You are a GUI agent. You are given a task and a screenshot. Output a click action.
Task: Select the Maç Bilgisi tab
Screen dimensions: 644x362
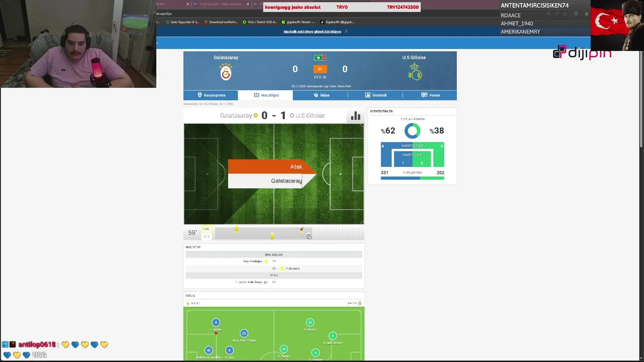pyautogui.click(x=266, y=95)
